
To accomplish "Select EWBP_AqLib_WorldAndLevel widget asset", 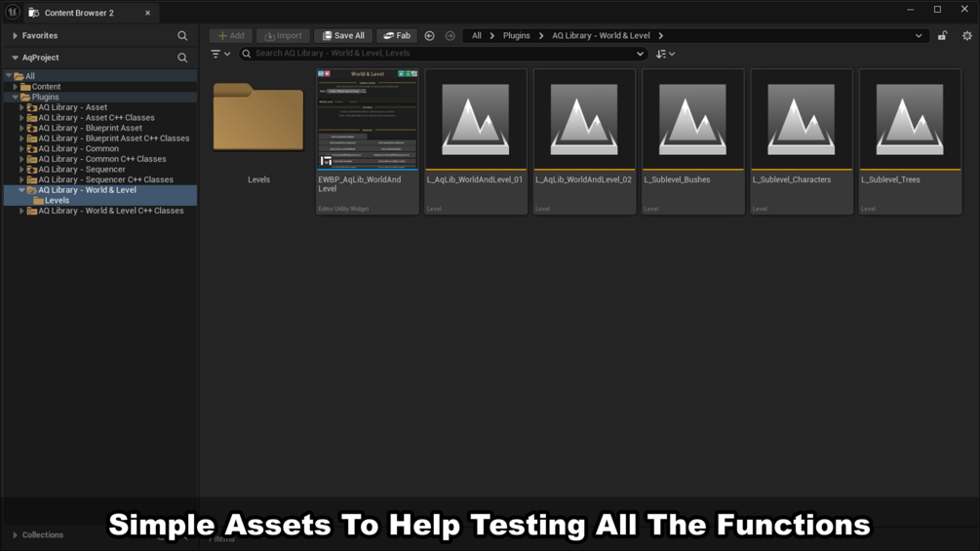I will [368, 141].
